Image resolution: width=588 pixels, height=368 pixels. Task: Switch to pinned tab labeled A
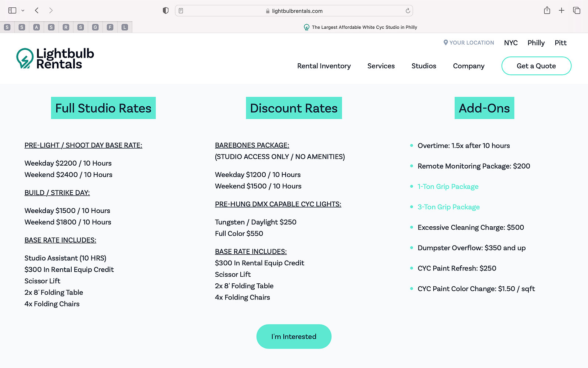pos(36,27)
